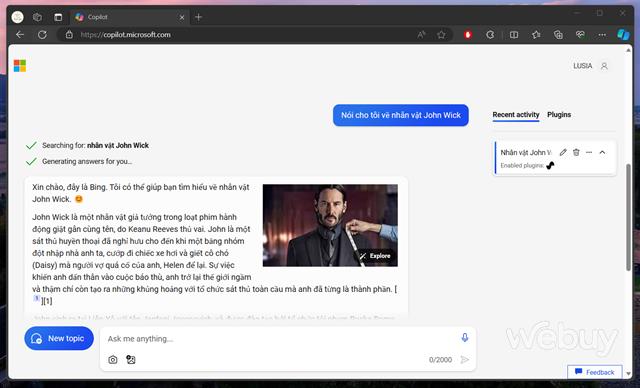The height and width of the screenshot is (388, 640).
Task: Open the John Wick image thumbnail
Action: click(x=330, y=225)
